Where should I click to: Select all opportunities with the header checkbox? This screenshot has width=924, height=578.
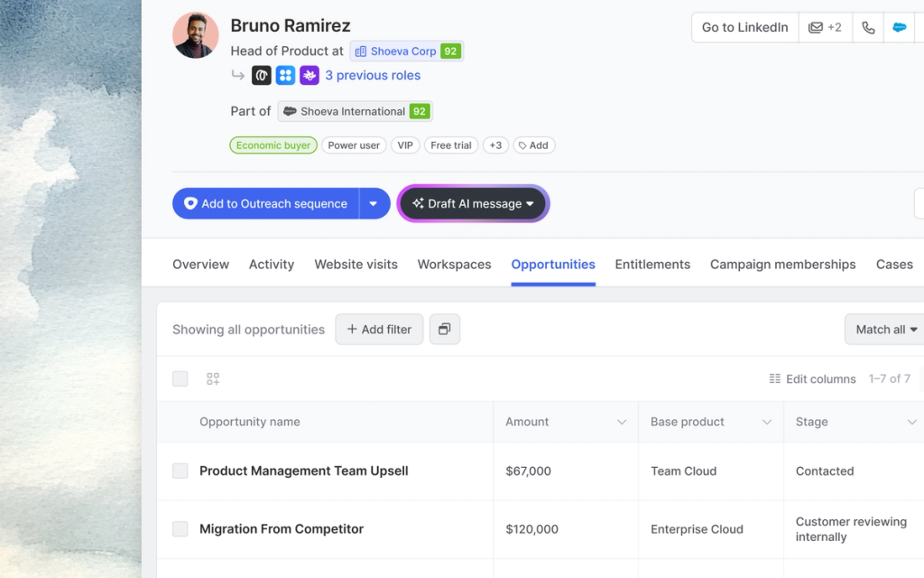(x=180, y=378)
